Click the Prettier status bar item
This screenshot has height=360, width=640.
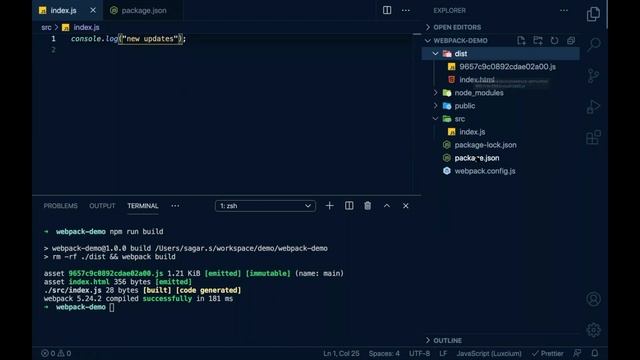[547, 353]
